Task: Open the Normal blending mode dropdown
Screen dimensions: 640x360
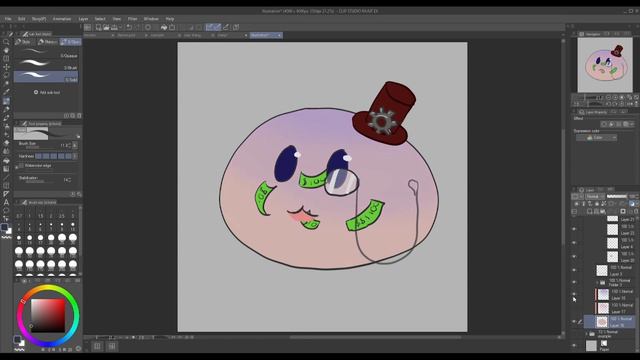Action: [594, 196]
